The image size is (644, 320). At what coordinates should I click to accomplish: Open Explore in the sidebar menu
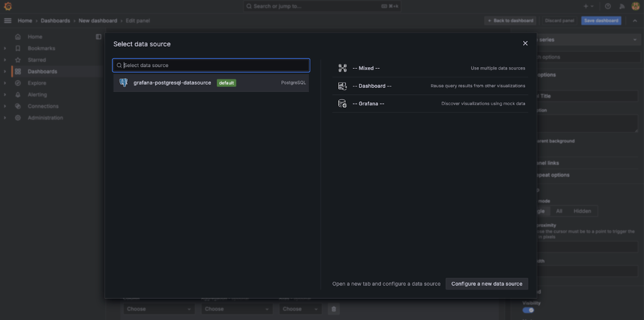click(x=37, y=83)
